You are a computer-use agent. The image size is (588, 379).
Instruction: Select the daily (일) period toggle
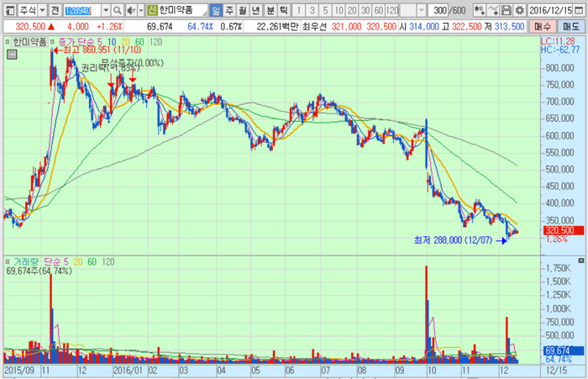click(217, 10)
